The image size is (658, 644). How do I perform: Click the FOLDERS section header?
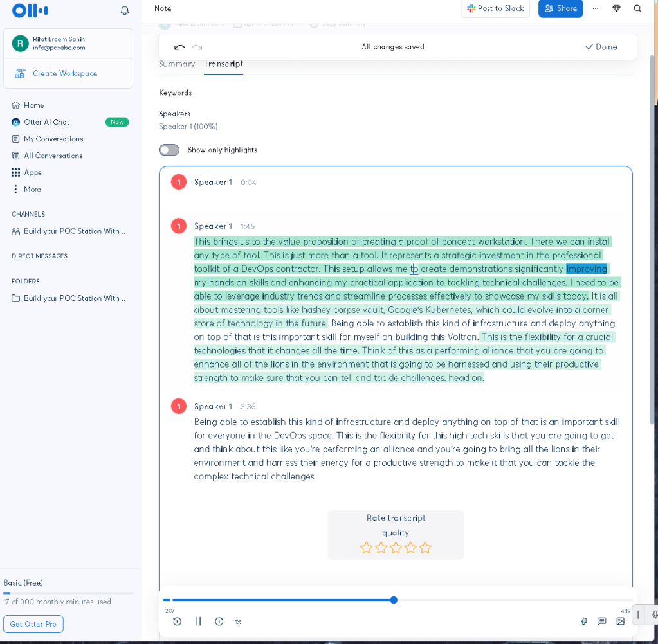point(26,281)
